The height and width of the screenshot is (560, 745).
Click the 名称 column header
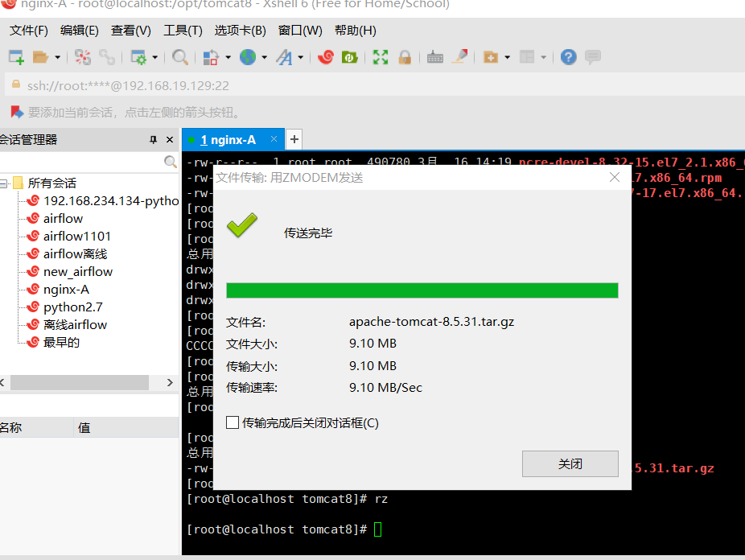click(x=36, y=427)
